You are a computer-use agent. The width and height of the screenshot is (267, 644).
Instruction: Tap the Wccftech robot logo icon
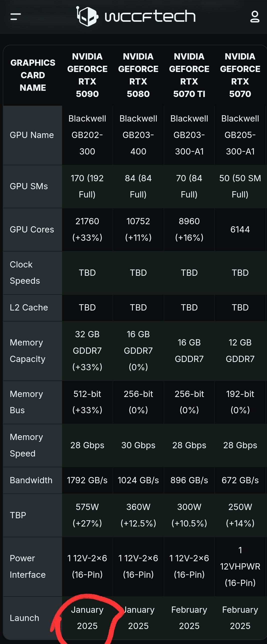87,16
